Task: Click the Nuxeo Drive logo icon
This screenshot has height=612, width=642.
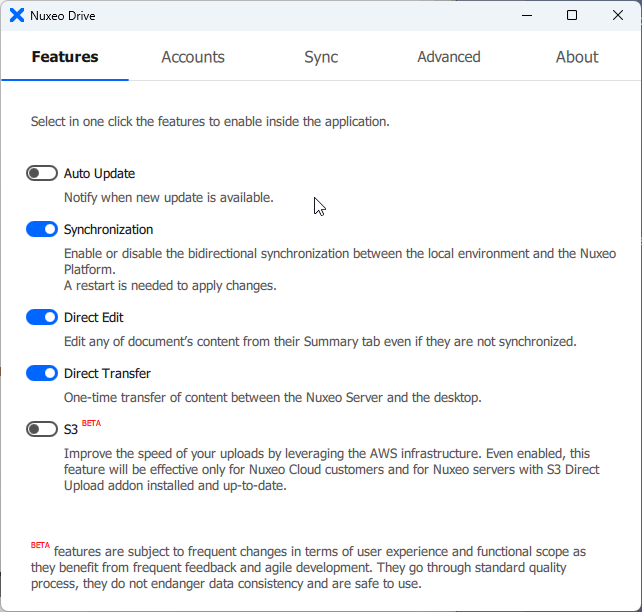Action: (17, 16)
